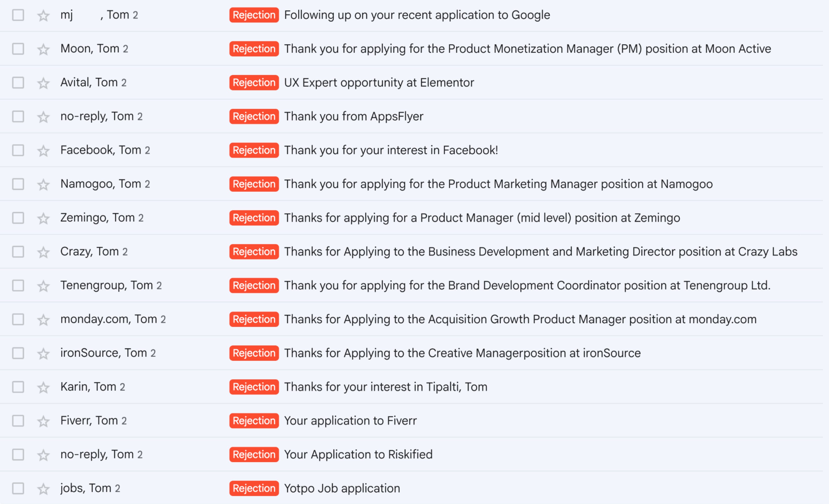The height and width of the screenshot is (504, 829).
Task: Star the Moon Active rejection email
Action: click(x=43, y=50)
